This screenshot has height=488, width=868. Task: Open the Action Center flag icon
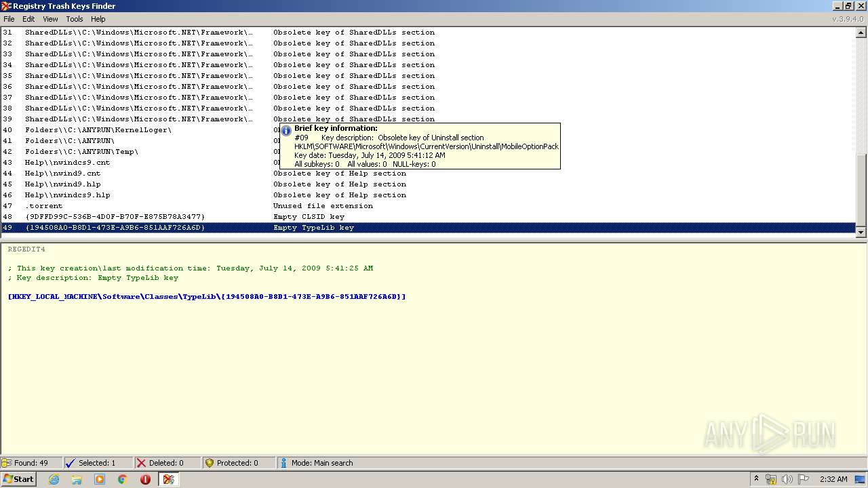803,479
